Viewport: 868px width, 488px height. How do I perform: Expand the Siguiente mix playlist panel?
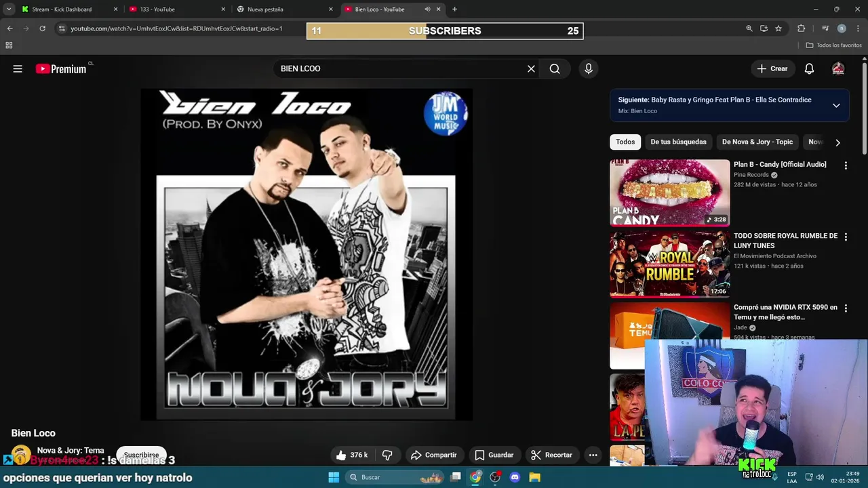click(x=836, y=105)
